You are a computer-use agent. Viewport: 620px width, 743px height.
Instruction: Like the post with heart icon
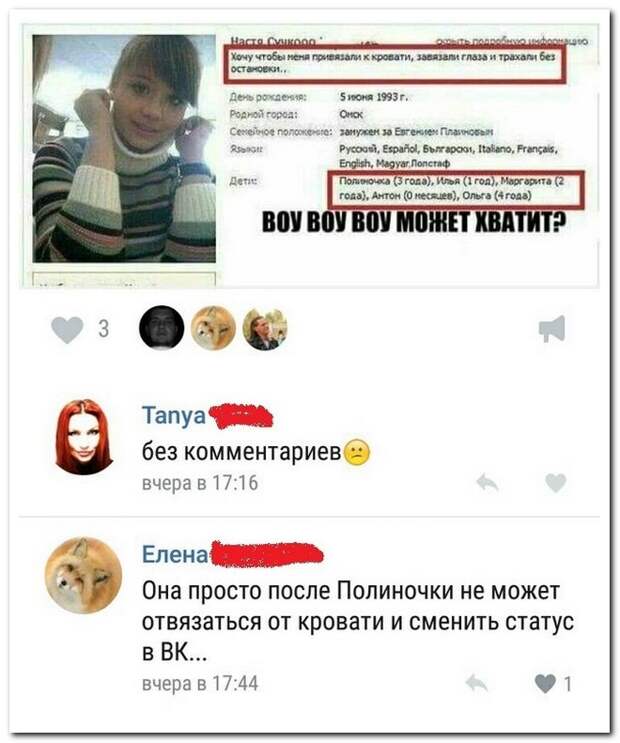[67, 330]
